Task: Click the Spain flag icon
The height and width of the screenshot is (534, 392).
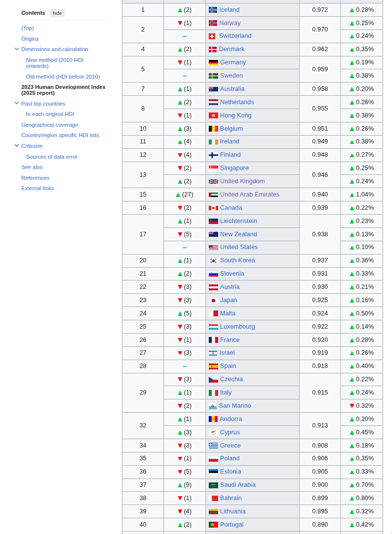Action: pyautogui.click(x=213, y=366)
